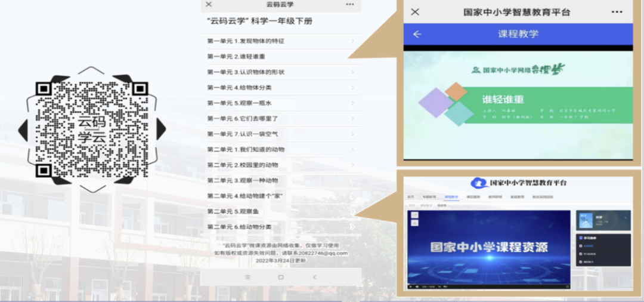Play the 国家中小学课程资源 video

[x=411, y=287]
